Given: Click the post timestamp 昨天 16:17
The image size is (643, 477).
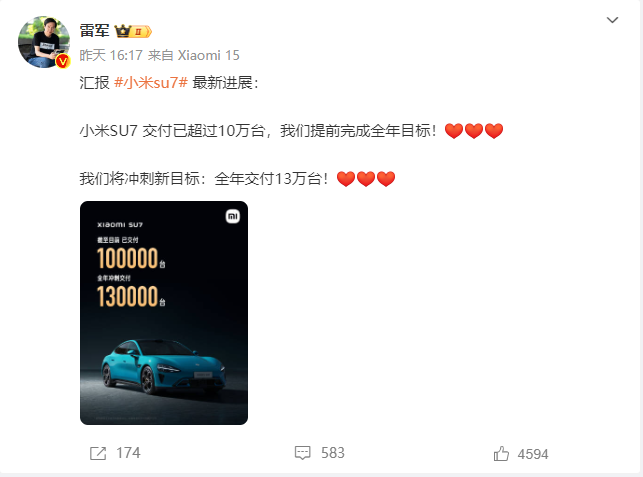Looking at the screenshot, I should point(111,55).
